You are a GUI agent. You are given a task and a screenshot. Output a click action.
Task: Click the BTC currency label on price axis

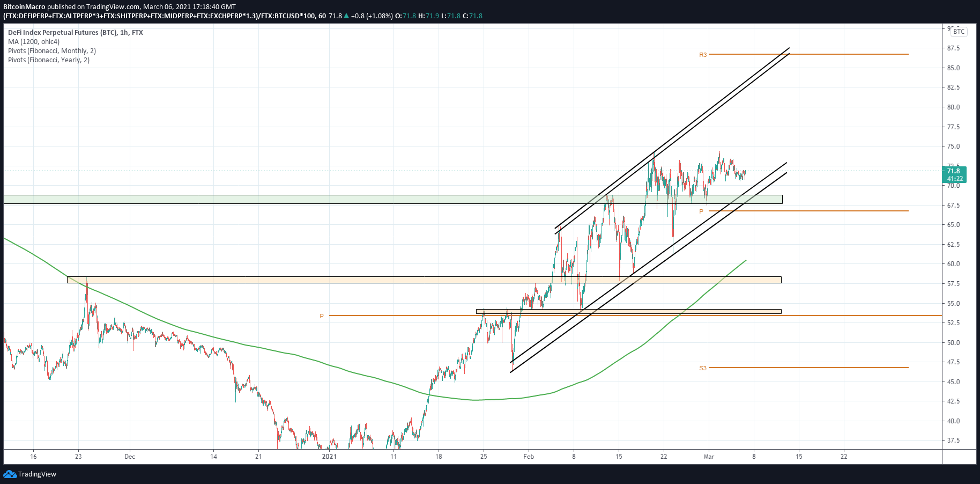959,32
